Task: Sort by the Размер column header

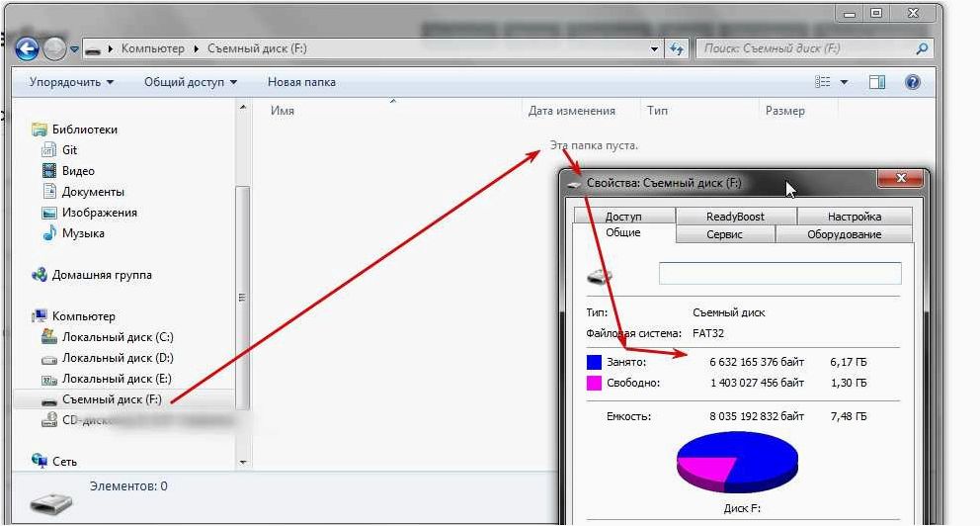Action: tap(785, 111)
